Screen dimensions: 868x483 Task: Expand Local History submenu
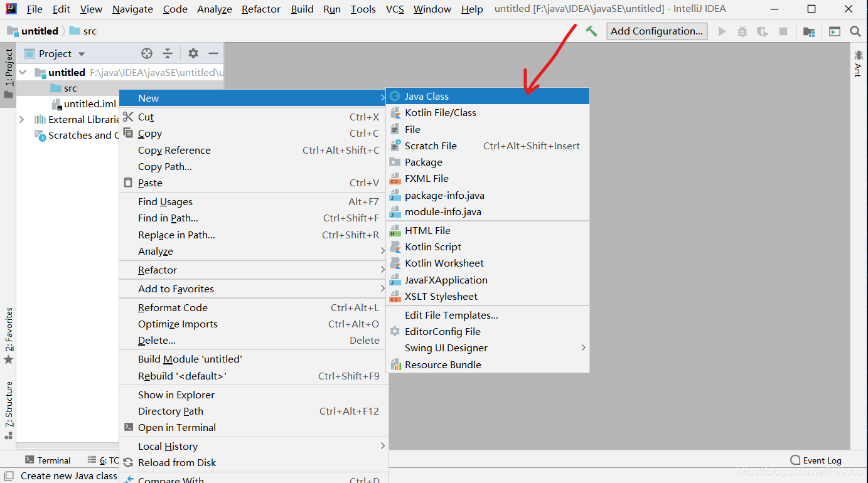point(382,446)
